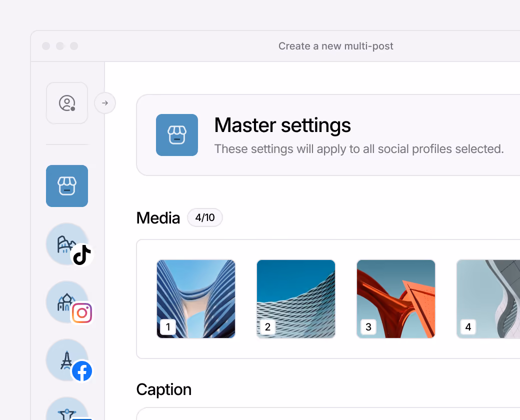Select media thumbnail number 1

[196, 299]
